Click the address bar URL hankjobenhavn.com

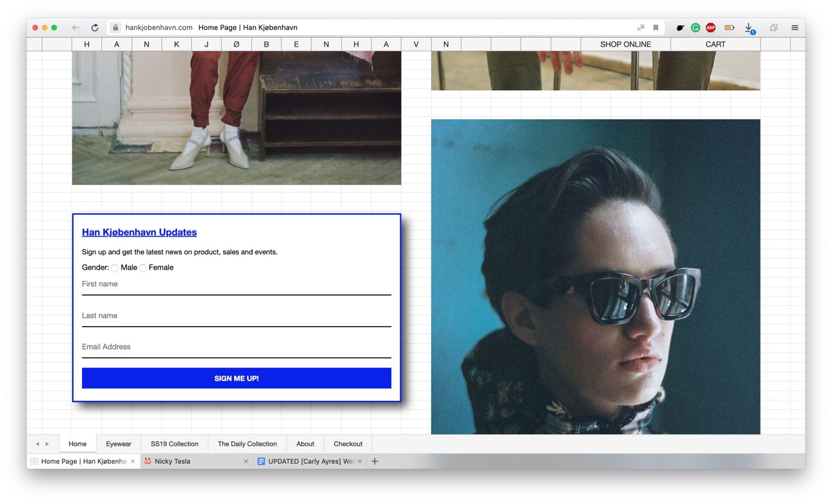click(159, 28)
